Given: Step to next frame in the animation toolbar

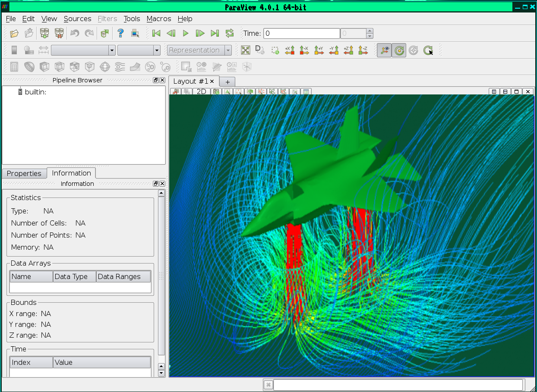Looking at the screenshot, I should tap(200, 33).
